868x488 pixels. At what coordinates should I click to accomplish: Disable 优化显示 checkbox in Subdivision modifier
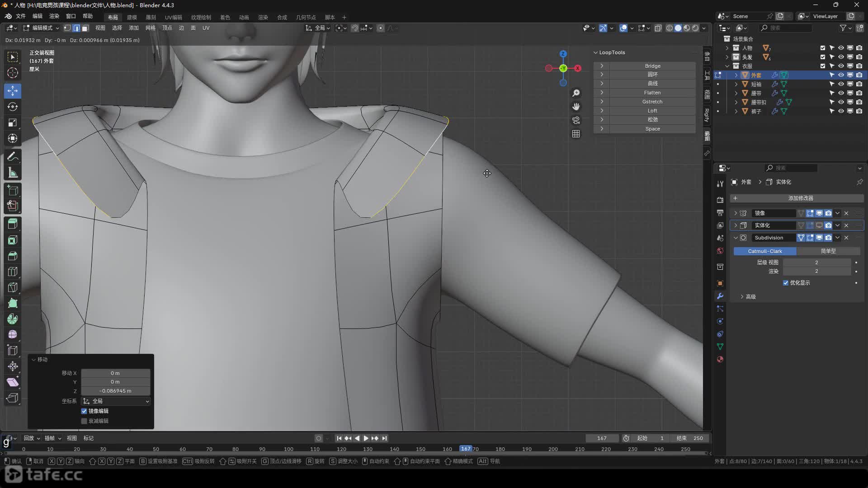point(786,283)
